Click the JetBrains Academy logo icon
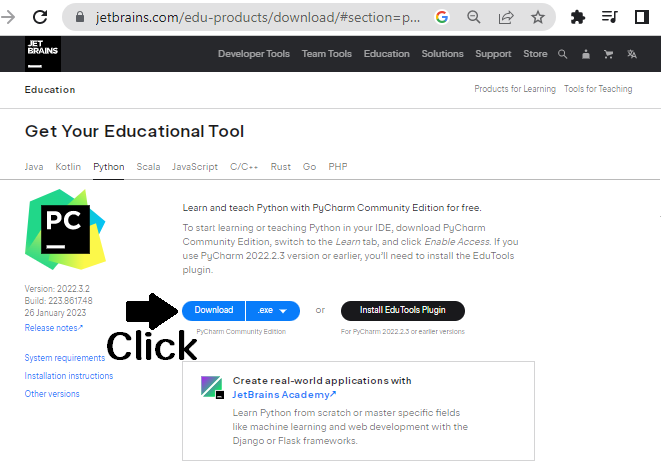Image resolution: width=661 pixels, height=466 pixels. [212, 387]
